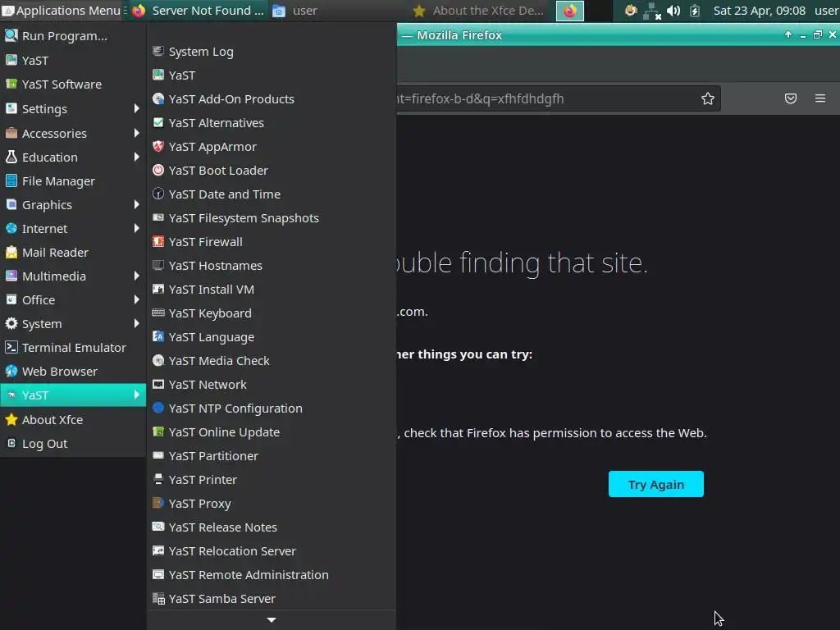This screenshot has height=630, width=840.
Task: Open the YaST entry in the submenu
Action: click(271, 75)
